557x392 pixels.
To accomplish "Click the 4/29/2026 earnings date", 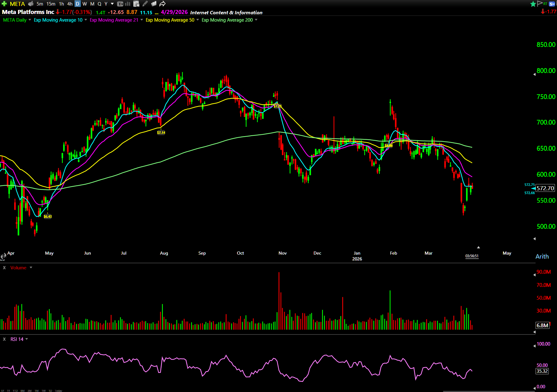I will click(x=174, y=12).
